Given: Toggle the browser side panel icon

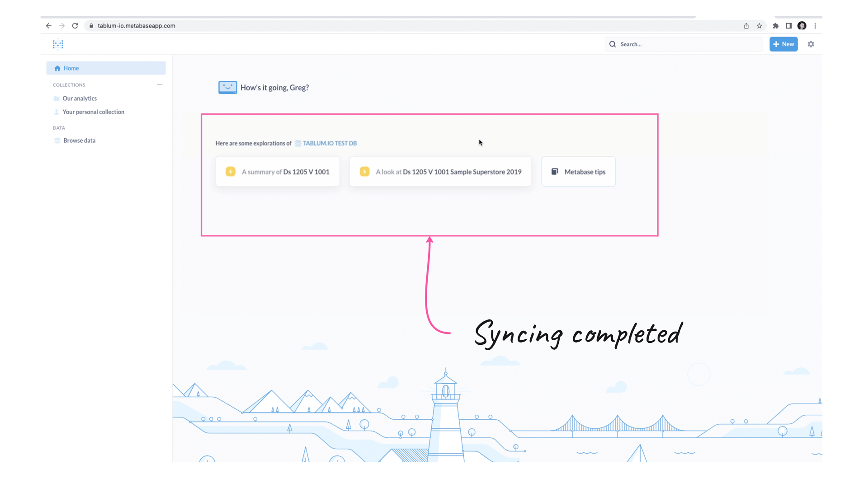Looking at the screenshot, I should coord(789,26).
